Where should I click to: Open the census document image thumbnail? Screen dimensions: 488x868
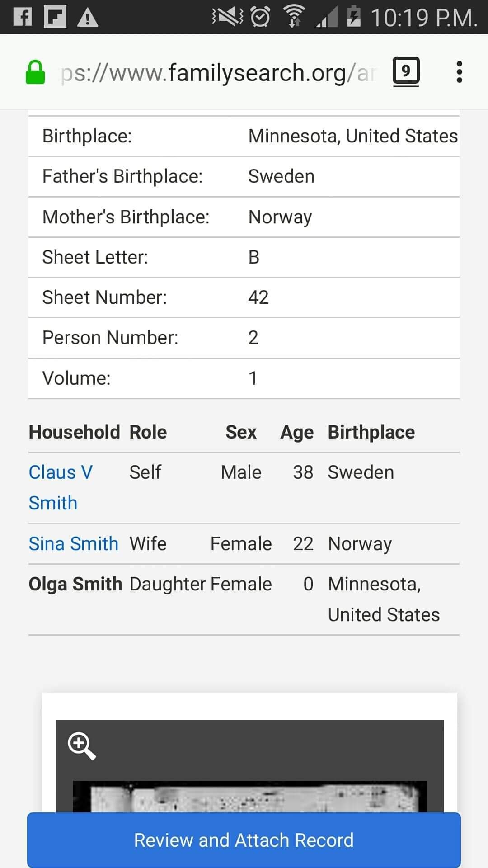249,797
